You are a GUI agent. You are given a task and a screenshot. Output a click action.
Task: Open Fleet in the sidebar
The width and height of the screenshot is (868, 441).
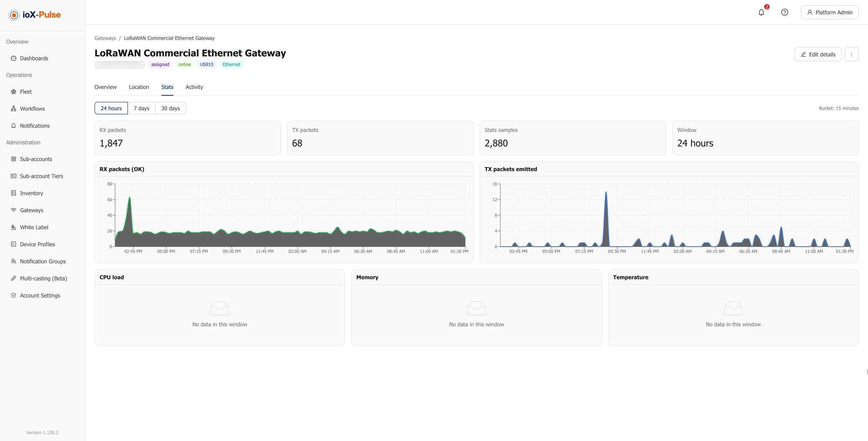[26, 92]
